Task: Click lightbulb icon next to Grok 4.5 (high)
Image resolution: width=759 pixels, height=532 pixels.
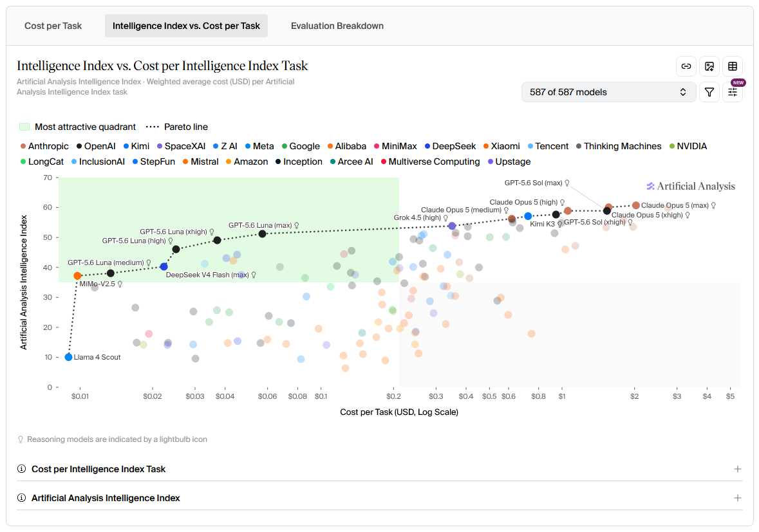Action: coord(445,217)
